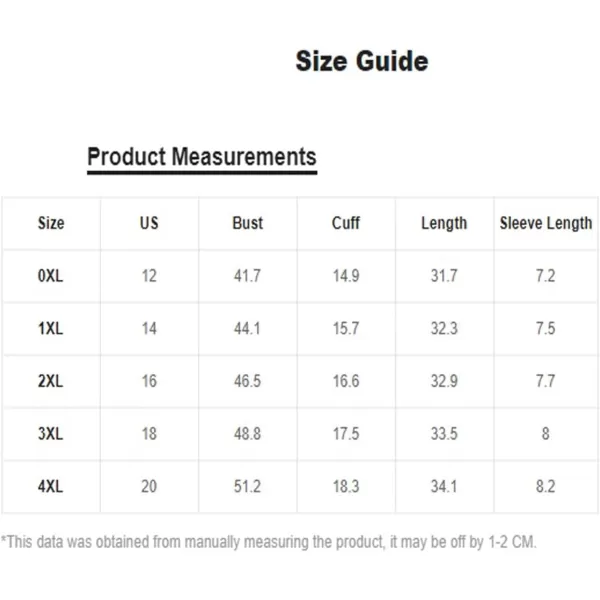
Task: Click the bust value 44.1
Action: [x=247, y=328]
